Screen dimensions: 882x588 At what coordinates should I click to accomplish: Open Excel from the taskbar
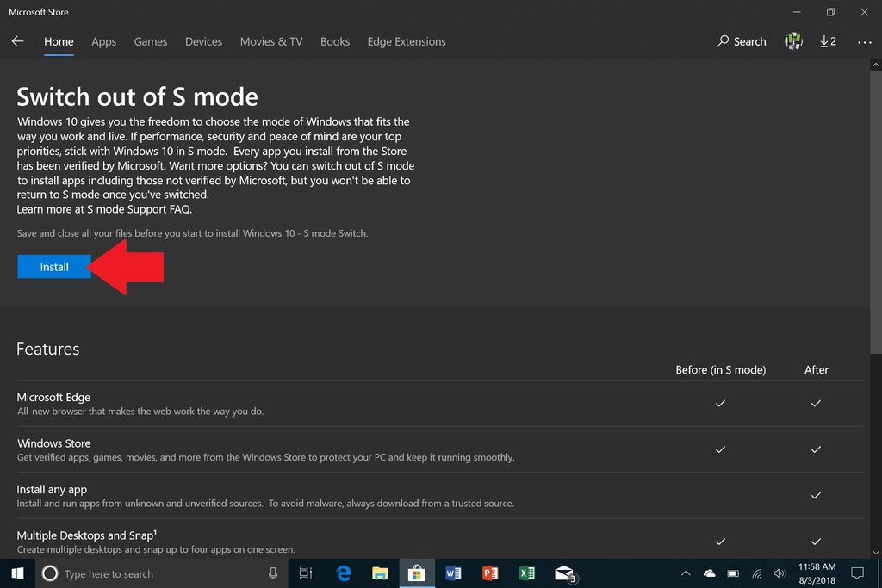pyautogui.click(x=527, y=573)
